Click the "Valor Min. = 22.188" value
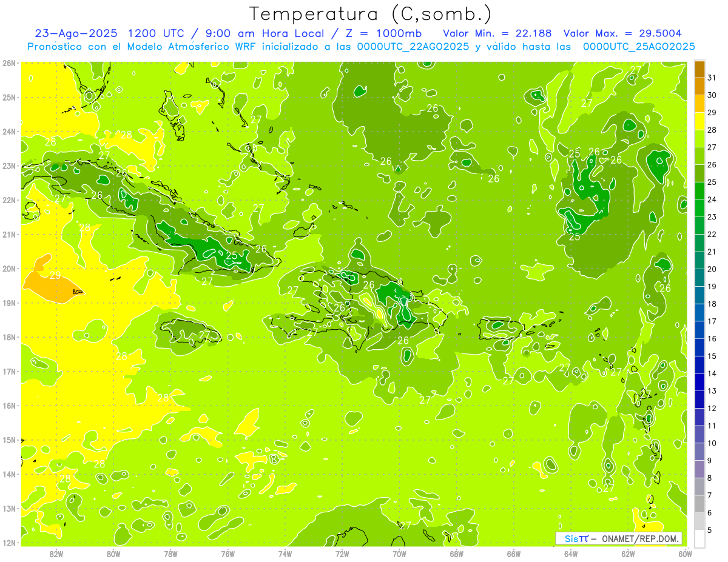The height and width of the screenshot is (562, 728). tap(497, 33)
